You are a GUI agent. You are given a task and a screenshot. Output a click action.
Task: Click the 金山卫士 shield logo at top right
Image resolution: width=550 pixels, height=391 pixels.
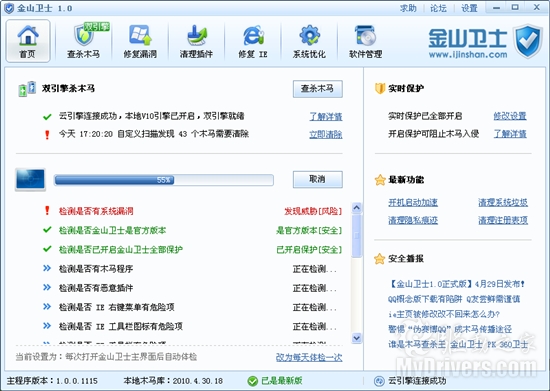click(528, 41)
